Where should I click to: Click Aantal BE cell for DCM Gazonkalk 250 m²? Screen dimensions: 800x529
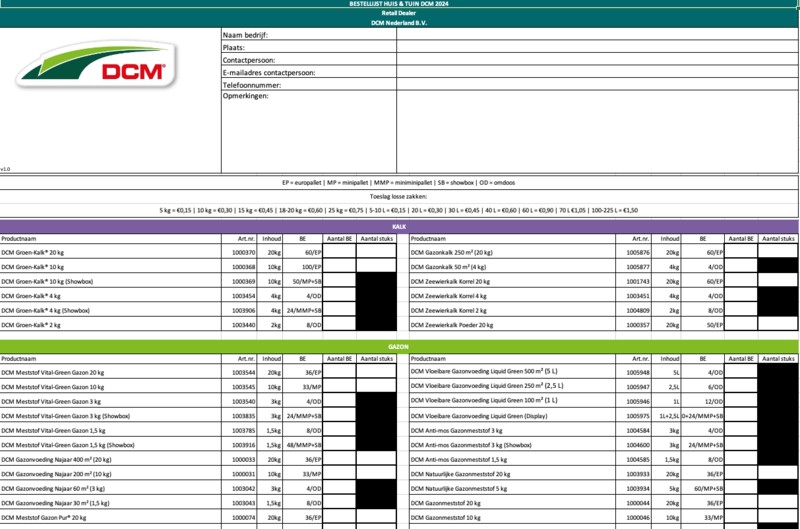(x=741, y=251)
